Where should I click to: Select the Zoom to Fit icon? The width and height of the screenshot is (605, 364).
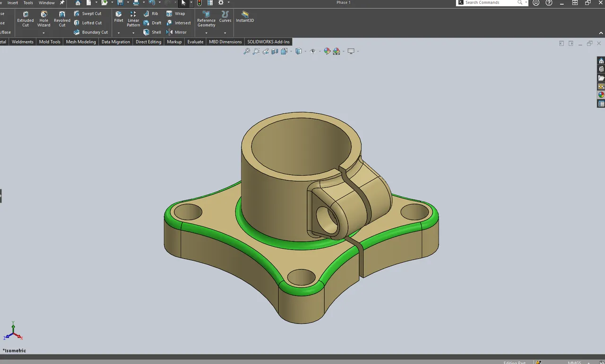pos(247,51)
